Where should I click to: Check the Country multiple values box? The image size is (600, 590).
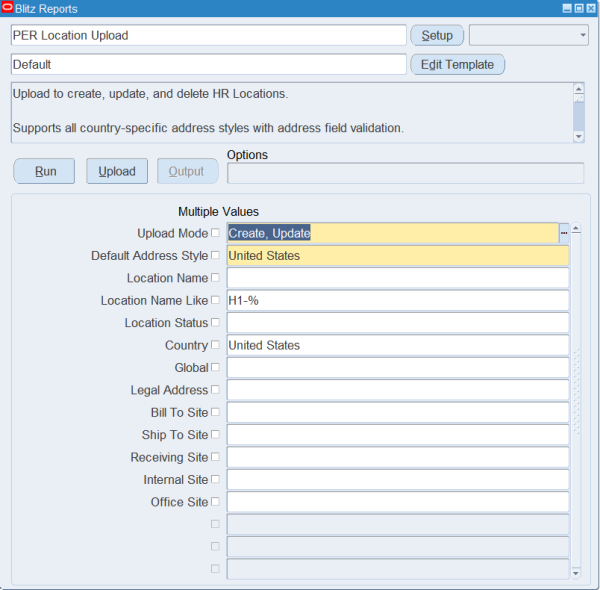(215, 345)
